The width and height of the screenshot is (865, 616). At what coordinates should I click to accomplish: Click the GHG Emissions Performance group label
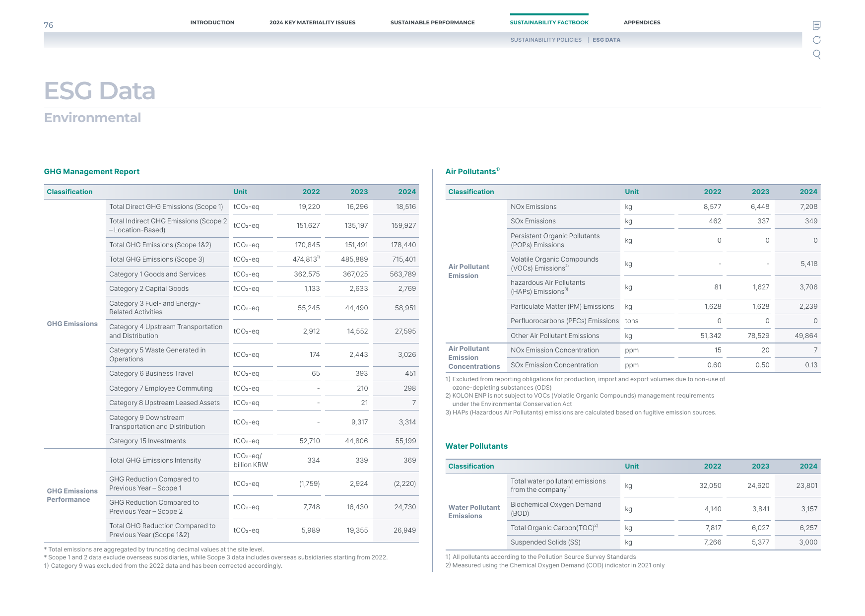pos(72,495)
